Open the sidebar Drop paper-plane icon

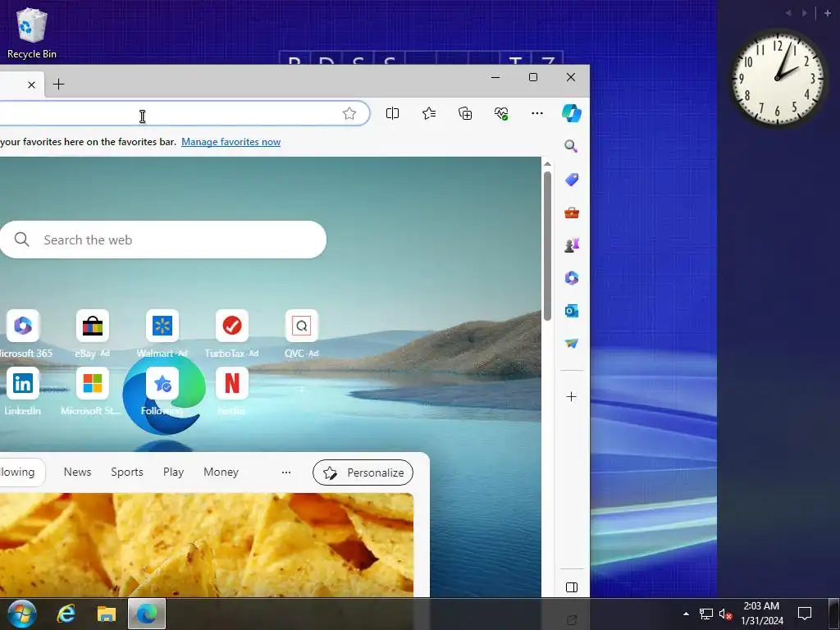click(x=571, y=344)
